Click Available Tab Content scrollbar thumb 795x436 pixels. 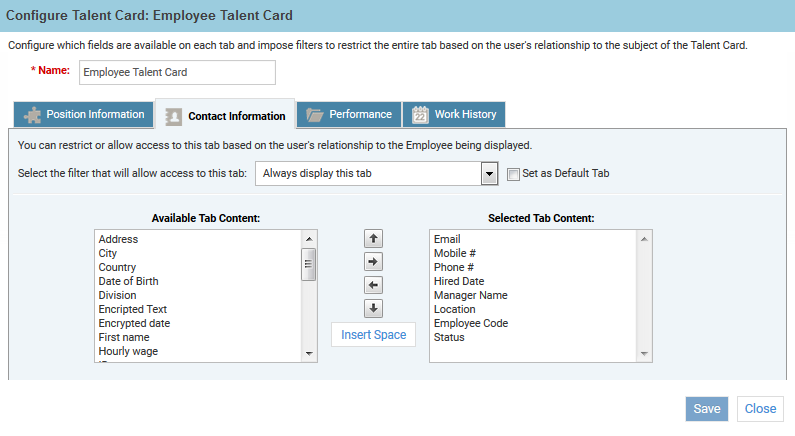(308, 264)
